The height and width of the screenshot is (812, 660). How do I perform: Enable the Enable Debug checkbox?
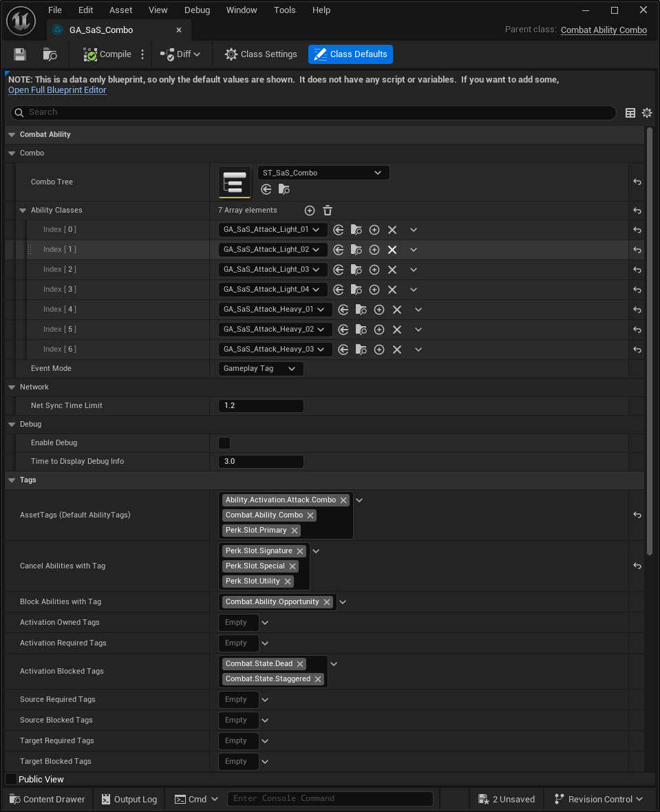coord(224,442)
